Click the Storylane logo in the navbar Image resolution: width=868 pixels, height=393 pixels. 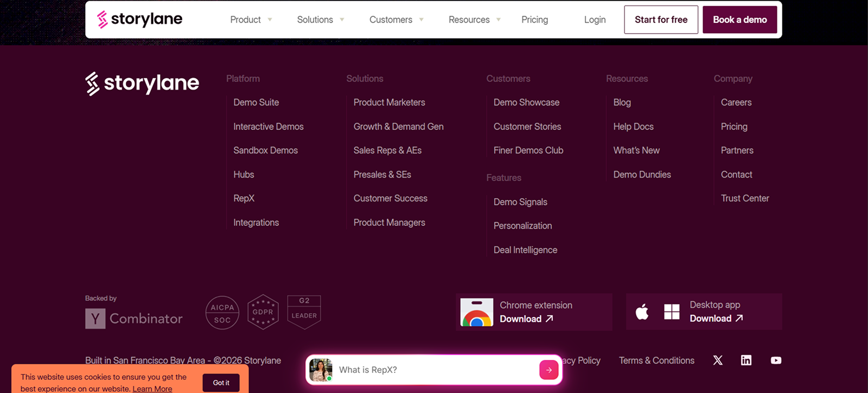(139, 20)
